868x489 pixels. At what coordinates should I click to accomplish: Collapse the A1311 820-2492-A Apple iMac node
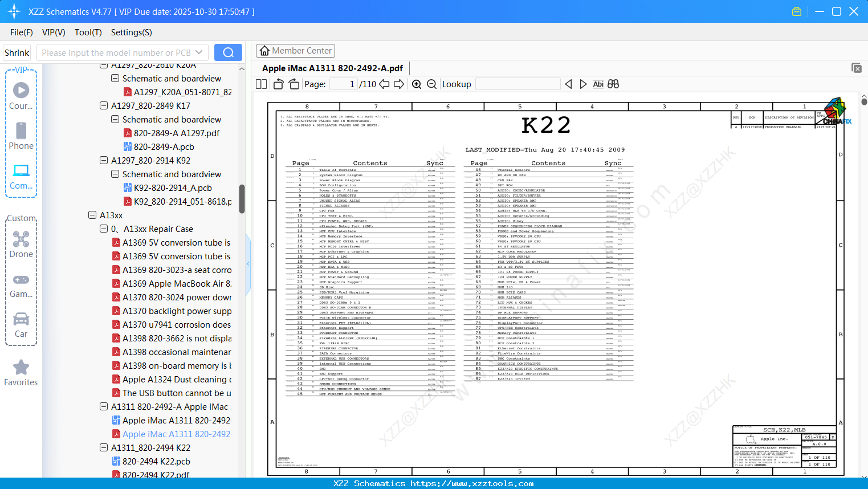click(104, 406)
